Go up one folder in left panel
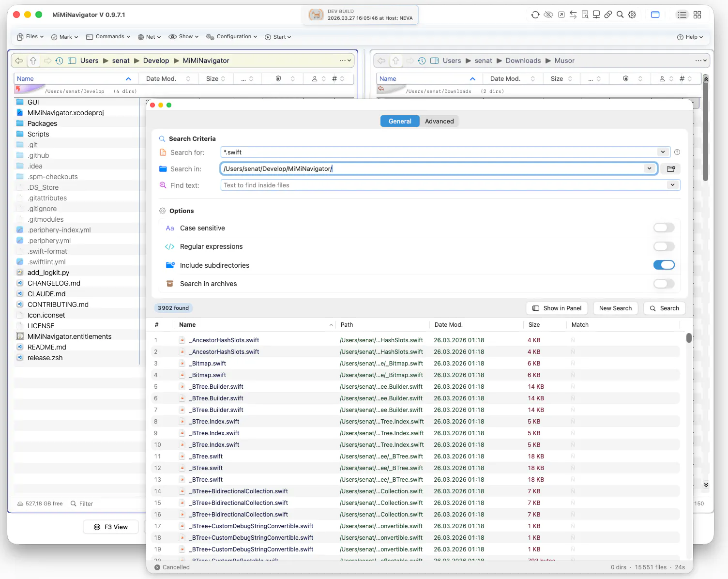This screenshot has height=579, width=728. pos(33,61)
